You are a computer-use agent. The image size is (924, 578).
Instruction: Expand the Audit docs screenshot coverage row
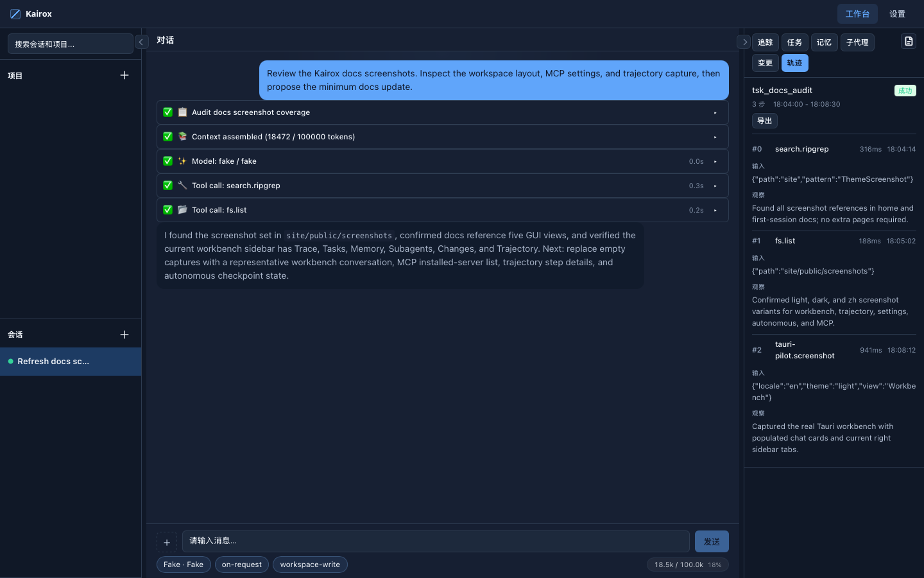tap(715, 113)
